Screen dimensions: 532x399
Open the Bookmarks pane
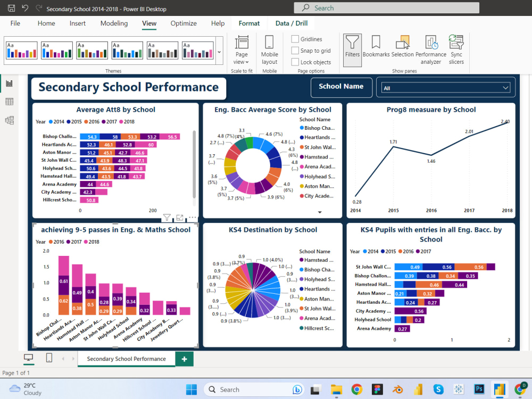pyautogui.click(x=376, y=46)
